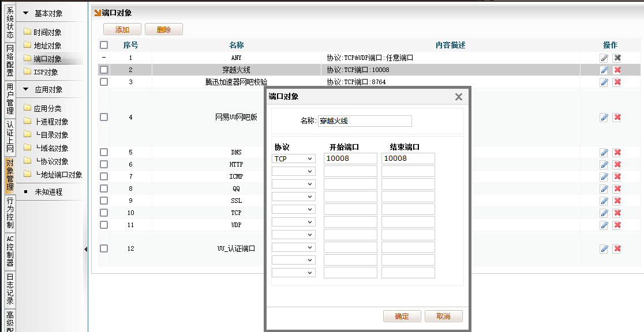Collapse the 基本对象 section in sidebar
Image resolution: width=644 pixels, height=332 pixels.
[26, 13]
